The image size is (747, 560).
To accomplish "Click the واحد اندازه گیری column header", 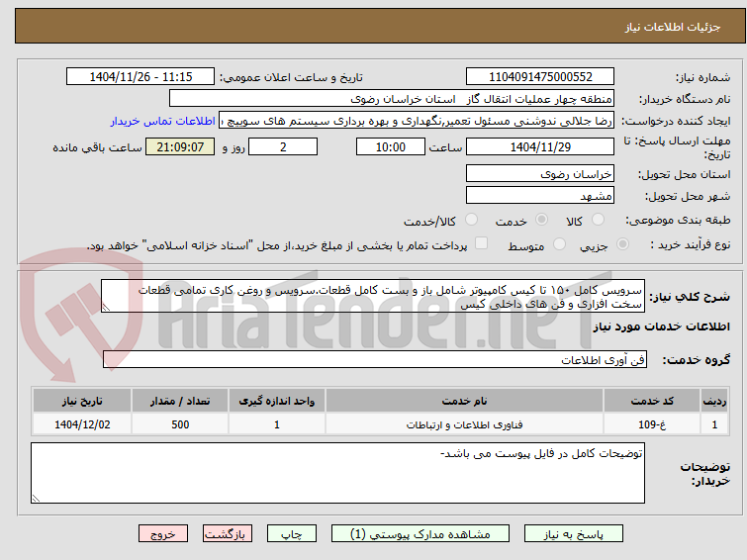I will pyautogui.click(x=277, y=401).
